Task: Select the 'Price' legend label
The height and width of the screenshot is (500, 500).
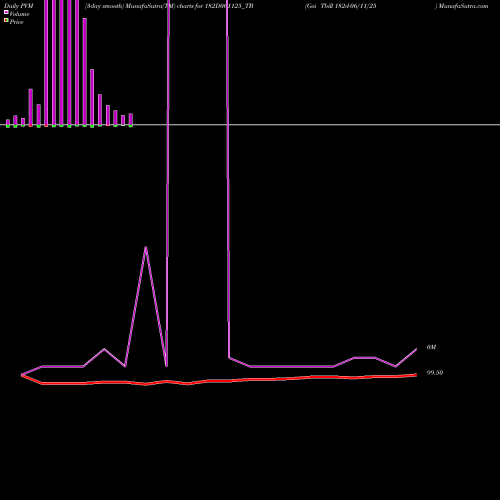Action: pyautogui.click(x=16, y=22)
